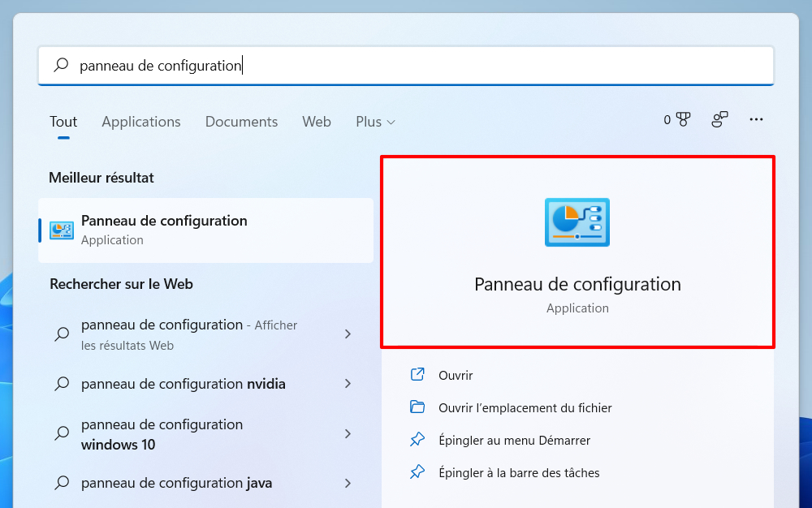812x508 pixels.
Task: Expand arrow for nvidia suggestion
Action: click(348, 384)
